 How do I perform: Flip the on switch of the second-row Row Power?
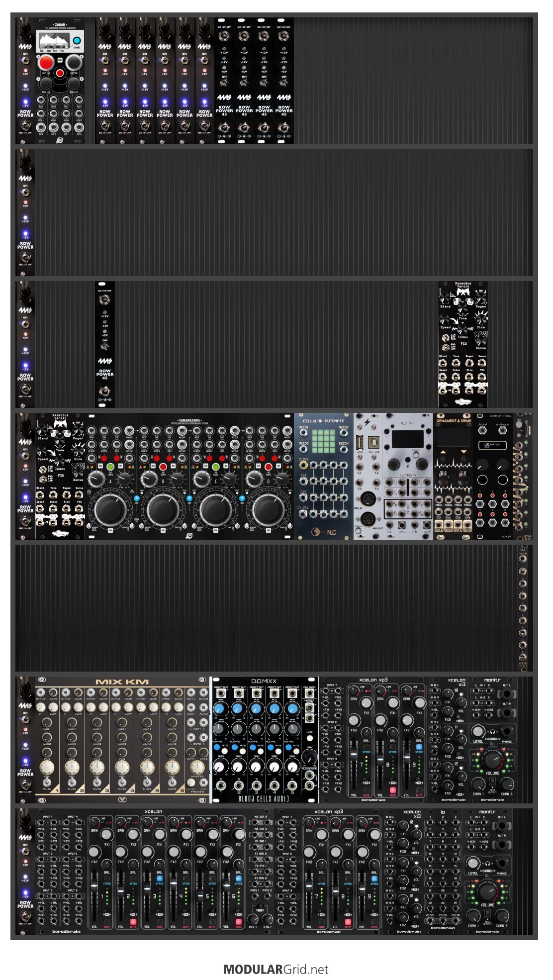25,192
